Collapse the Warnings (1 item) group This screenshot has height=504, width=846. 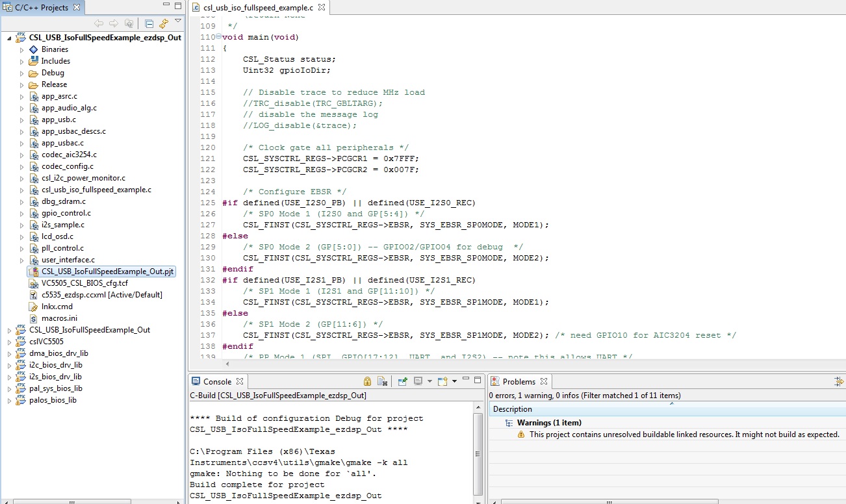pos(509,423)
